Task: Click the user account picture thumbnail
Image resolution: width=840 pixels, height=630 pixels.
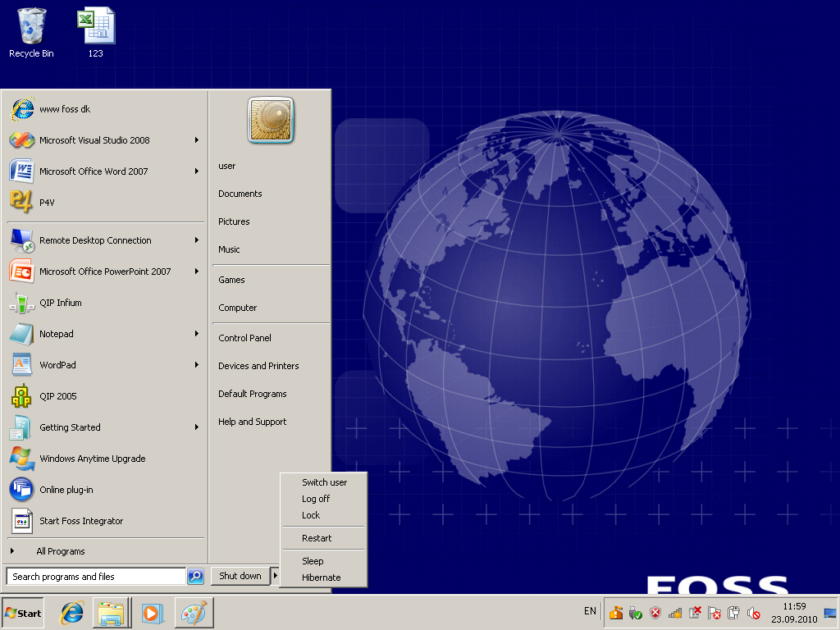Action: click(x=271, y=120)
